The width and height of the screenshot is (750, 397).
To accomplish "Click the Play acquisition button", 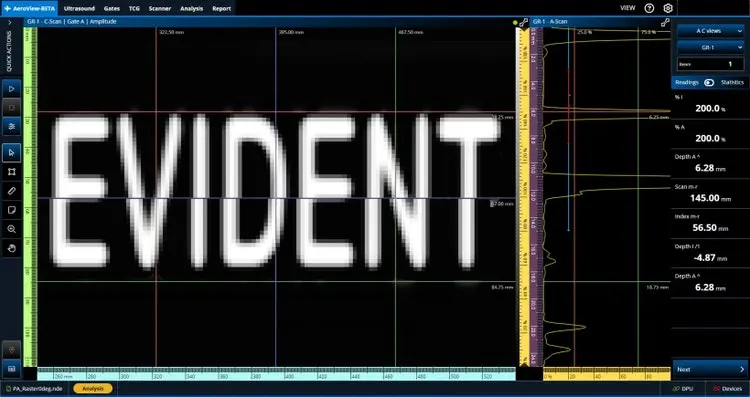I will pos(11,89).
